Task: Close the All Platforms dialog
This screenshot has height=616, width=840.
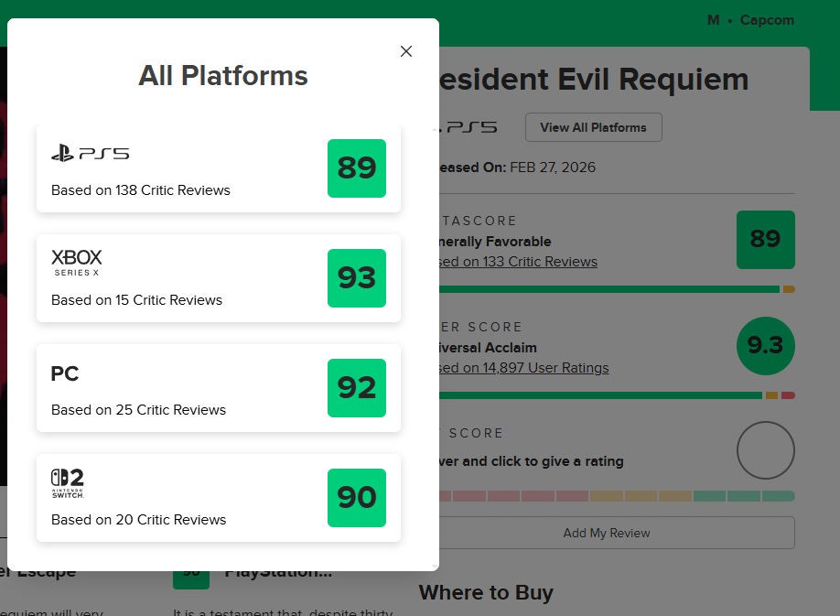Action: [406, 51]
